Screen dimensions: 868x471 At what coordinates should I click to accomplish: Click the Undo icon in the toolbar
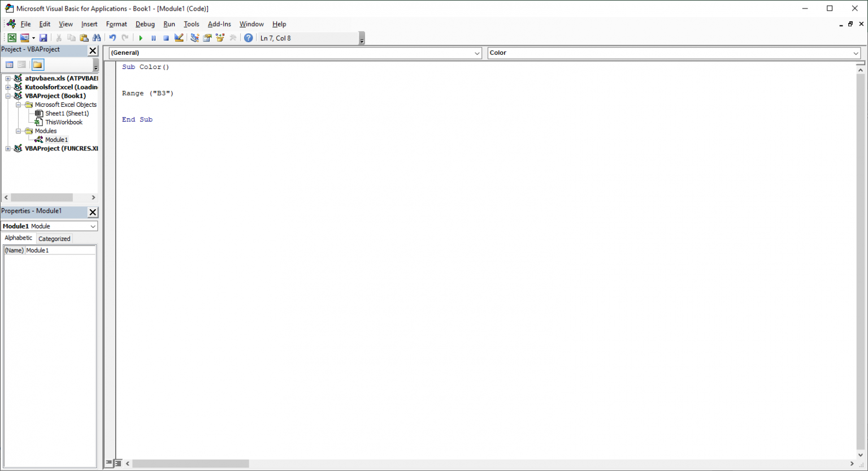(112, 37)
